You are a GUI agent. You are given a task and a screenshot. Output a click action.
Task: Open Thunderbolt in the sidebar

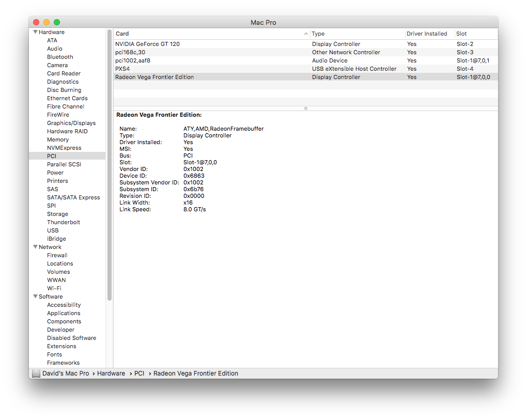pyautogui.click(x=64, y=222)
